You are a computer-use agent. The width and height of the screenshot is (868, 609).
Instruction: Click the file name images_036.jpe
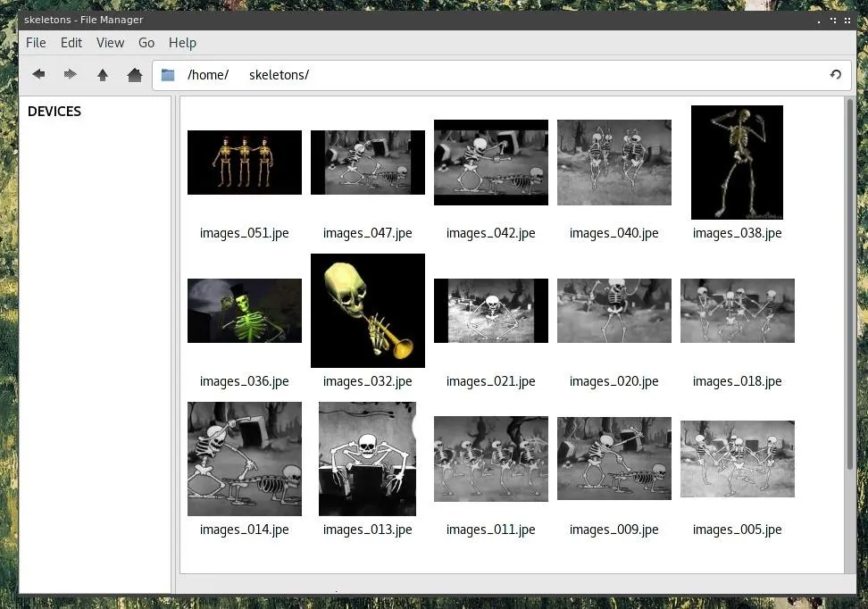coord(245,381)
